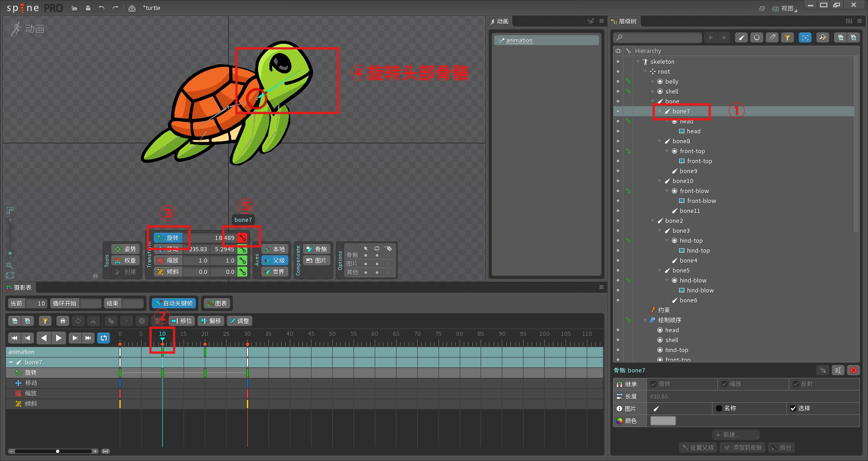Collapse the bone2 node
Viewport: 868px width, 461px height.
(x=652, y=221)
